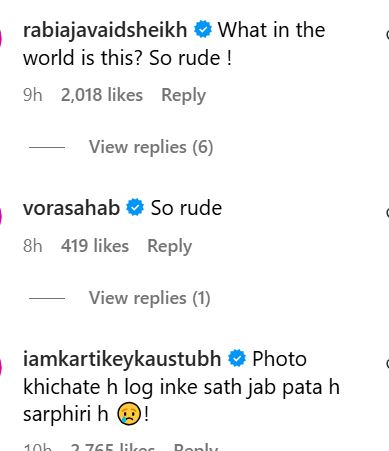Like iamkartikeykaustubh's comment with heart icon
Viewport: 389px width, 451px height.
(387, 363)
